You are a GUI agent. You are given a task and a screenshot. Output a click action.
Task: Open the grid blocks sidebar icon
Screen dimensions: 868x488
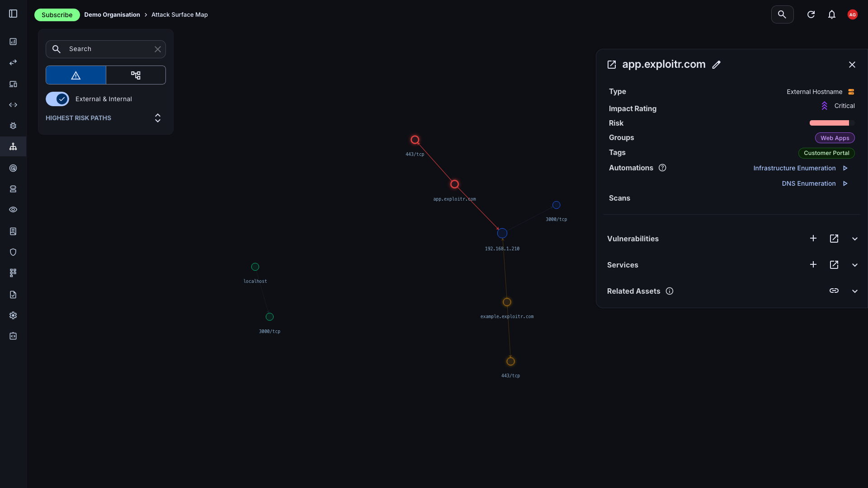click(13, 273)
